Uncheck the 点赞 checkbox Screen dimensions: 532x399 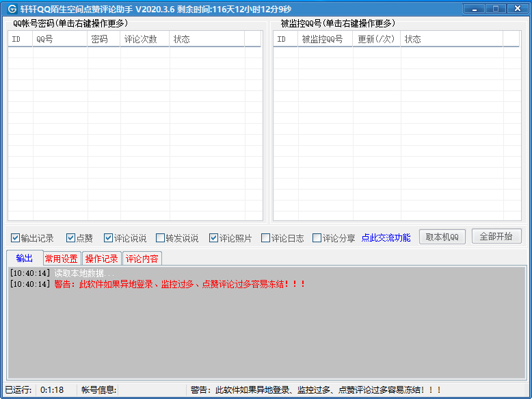[x=70, y=238]
